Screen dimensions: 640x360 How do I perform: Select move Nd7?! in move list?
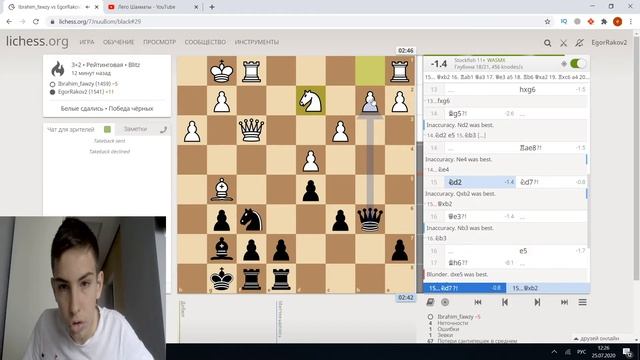pos(551,182)
